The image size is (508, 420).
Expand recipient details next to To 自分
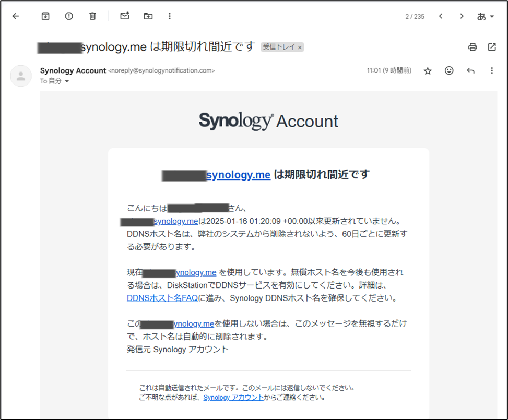pos(67,81)
